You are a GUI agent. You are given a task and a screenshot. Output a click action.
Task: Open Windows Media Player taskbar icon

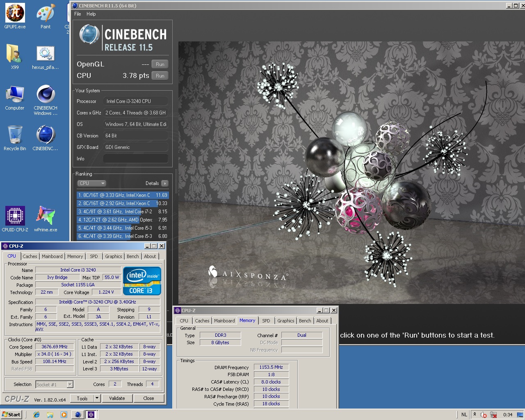pos(64,415)
